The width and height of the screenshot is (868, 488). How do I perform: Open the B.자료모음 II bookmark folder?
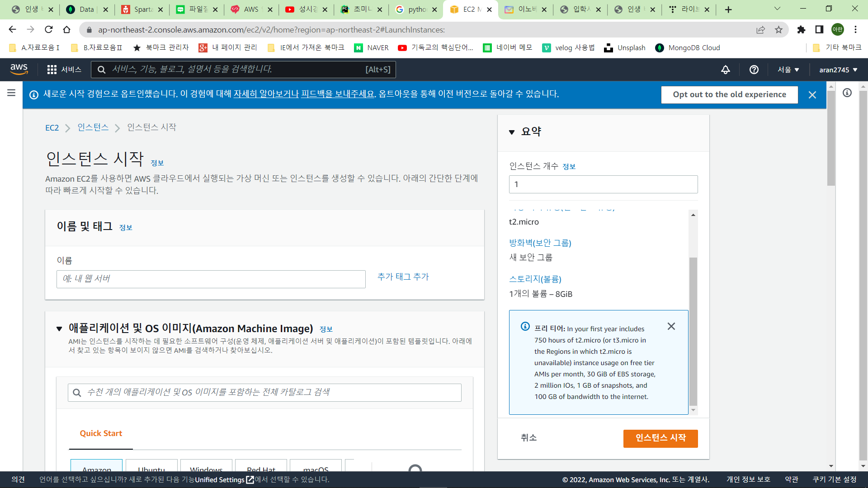tap(96, 48)
